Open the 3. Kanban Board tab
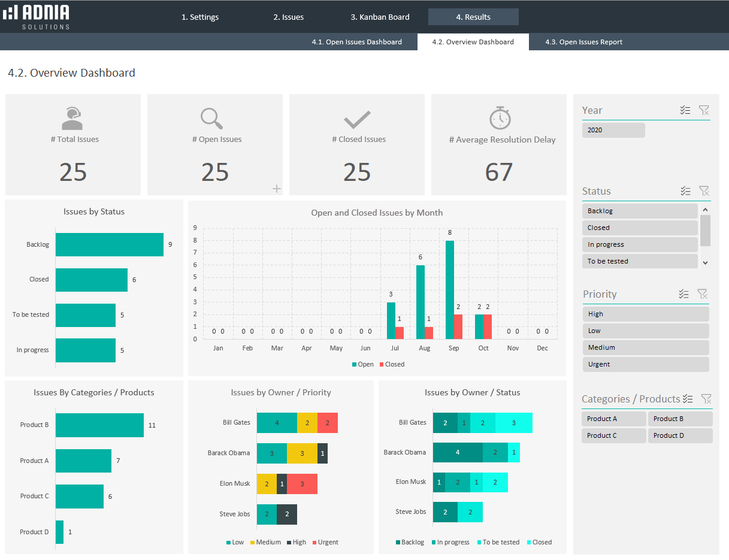The width and height of the screenshot is (729, 560). click(x=380, y=17)
